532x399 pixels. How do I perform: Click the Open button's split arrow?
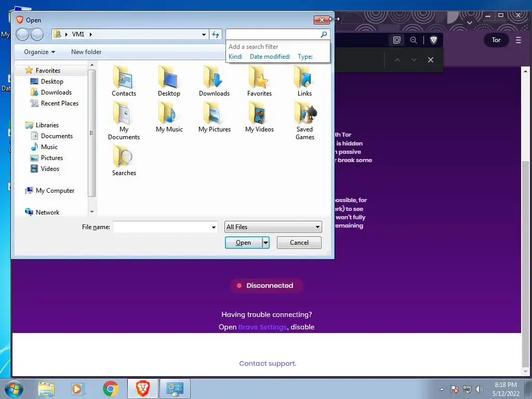[x=266, y=243]
